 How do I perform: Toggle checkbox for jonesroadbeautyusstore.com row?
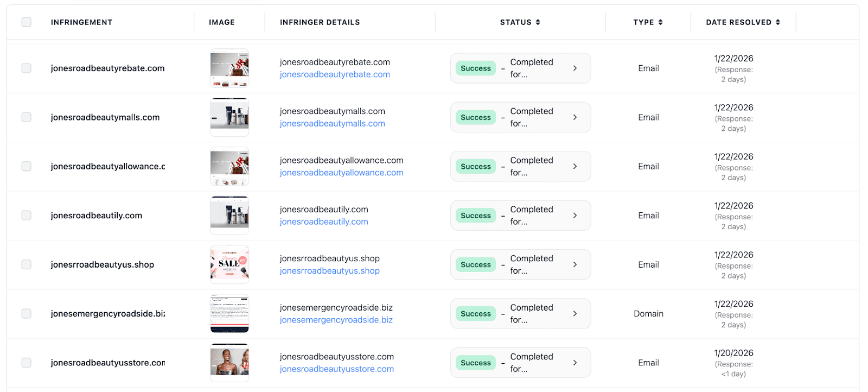click(26, 363)
